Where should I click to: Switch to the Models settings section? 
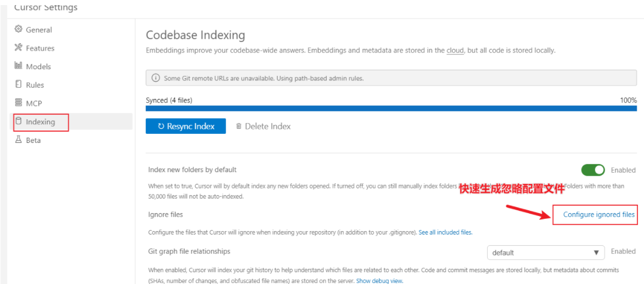[38, 66]
